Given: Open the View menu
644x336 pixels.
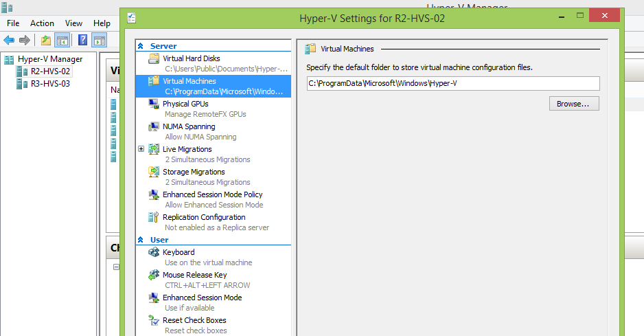Looking at the screenshot, I should [73, 23].
